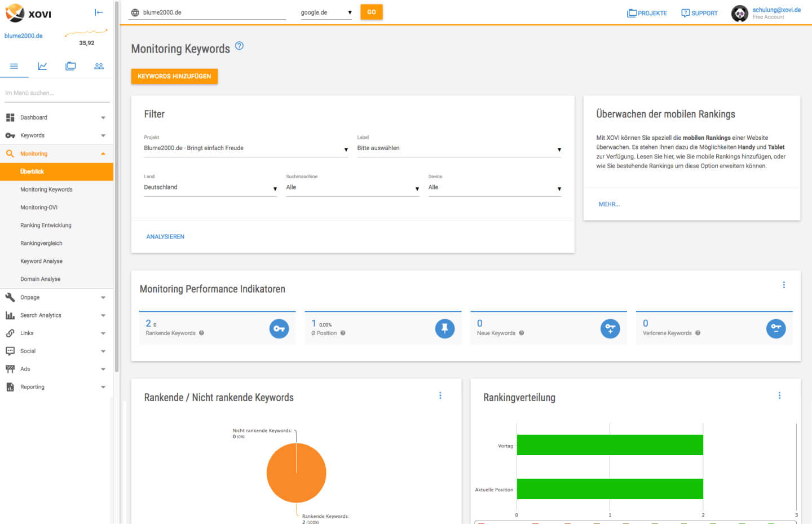Collapse the sidebar with the arrow icon

pos(99,12)
